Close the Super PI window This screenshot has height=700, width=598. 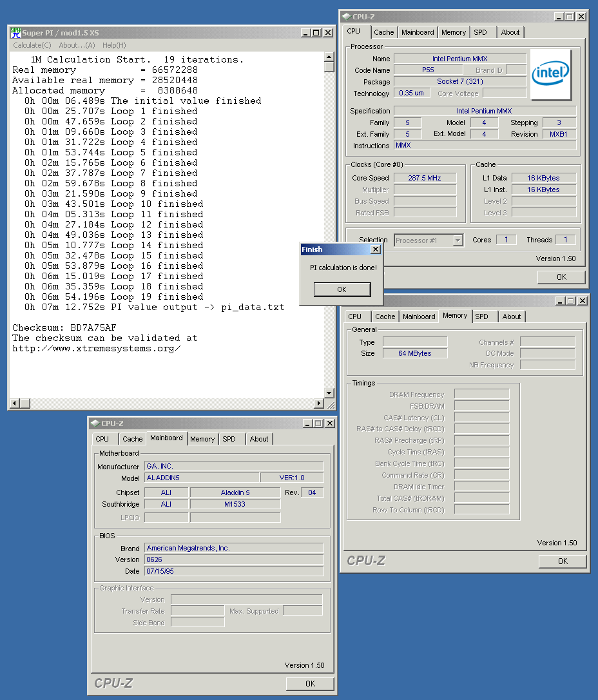327,33
